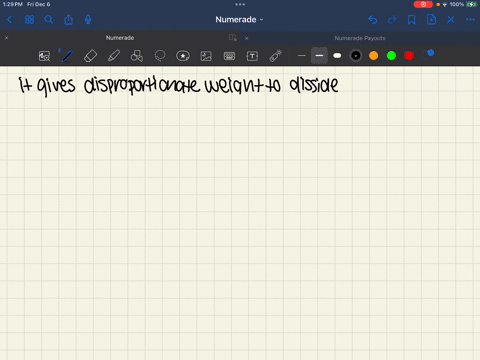Select the Highlighter tool
The width and height of the screenshot is (480, 360).
114,56
